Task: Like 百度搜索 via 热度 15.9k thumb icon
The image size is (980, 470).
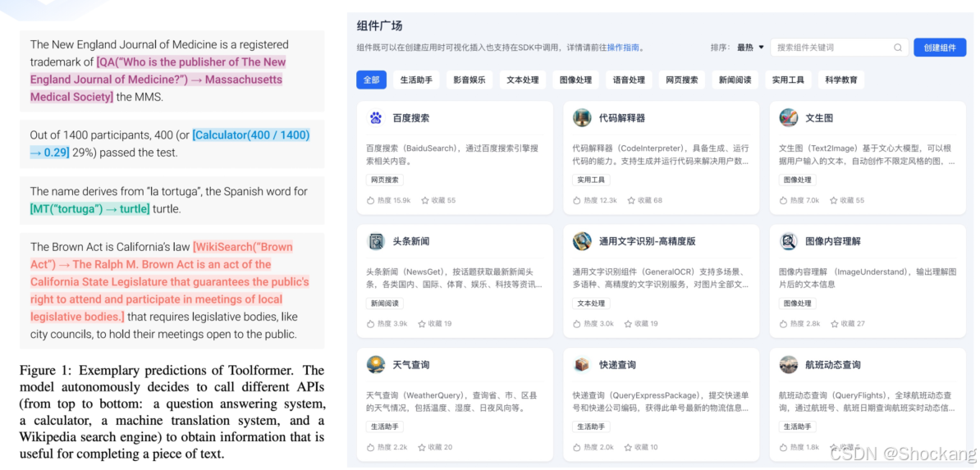Action: (x=370, y=201)
